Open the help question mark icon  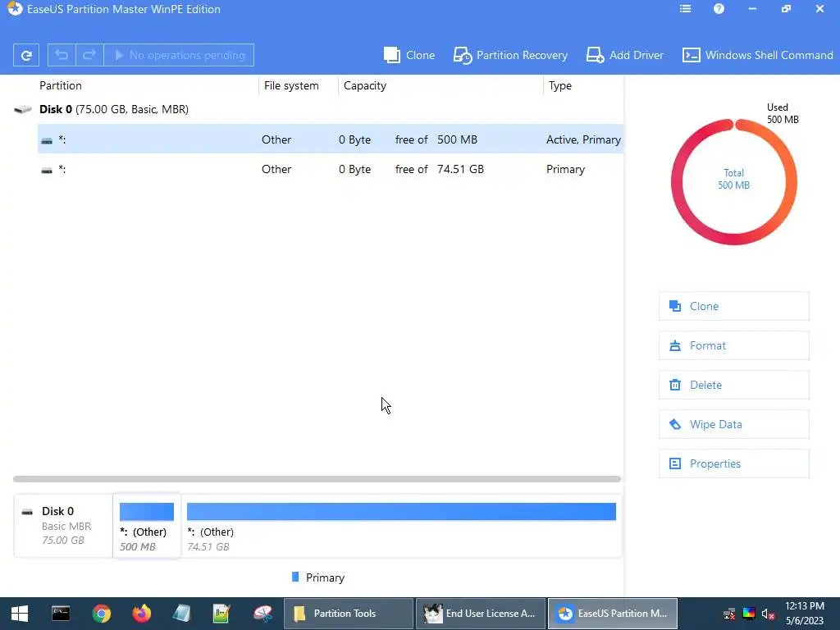[x=719, y=9]
